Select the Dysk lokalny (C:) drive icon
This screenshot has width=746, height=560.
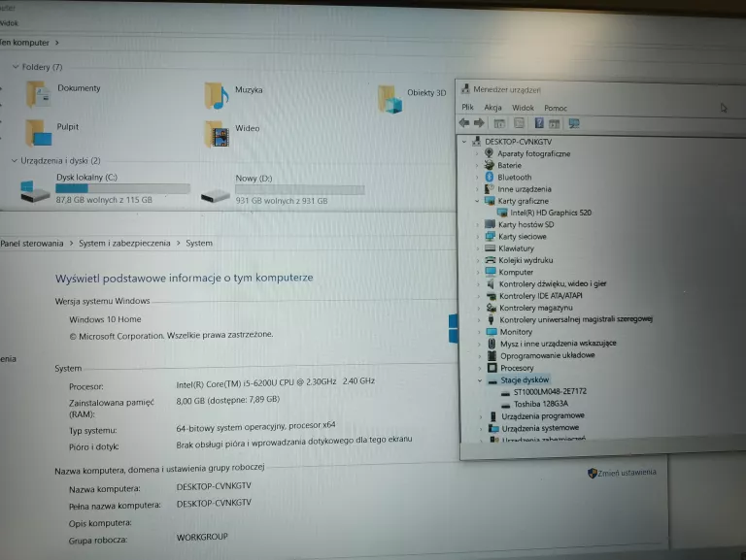(35, 191)
